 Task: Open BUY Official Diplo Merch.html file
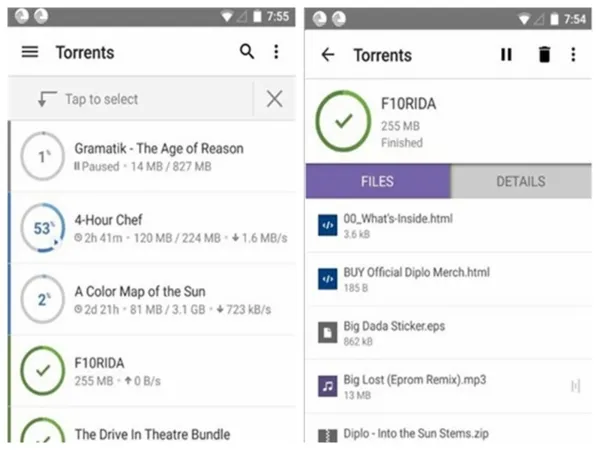[449, 279]
